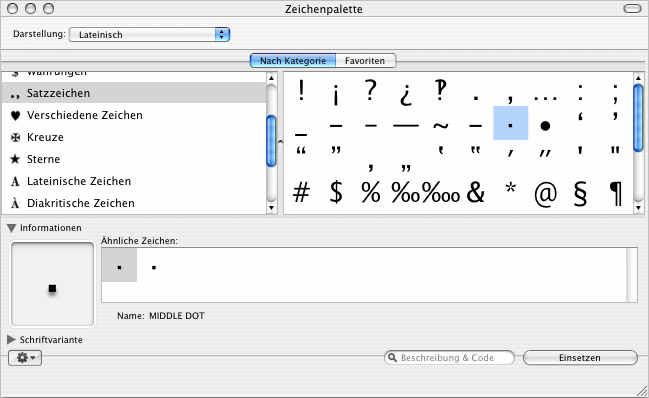Viewport: 649px width, 398px height.
Task: Click the highlighted similar character dot
Action: [119, 265]
